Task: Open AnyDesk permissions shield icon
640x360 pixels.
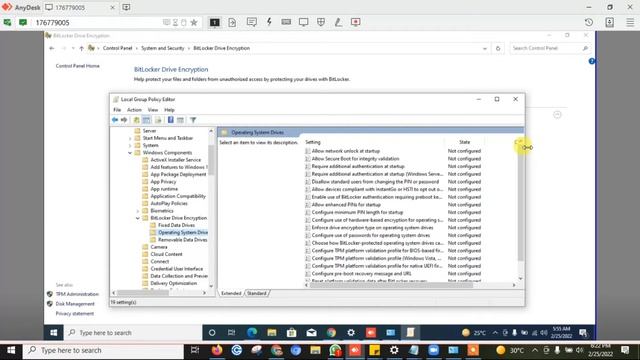Action: point(321,22)
